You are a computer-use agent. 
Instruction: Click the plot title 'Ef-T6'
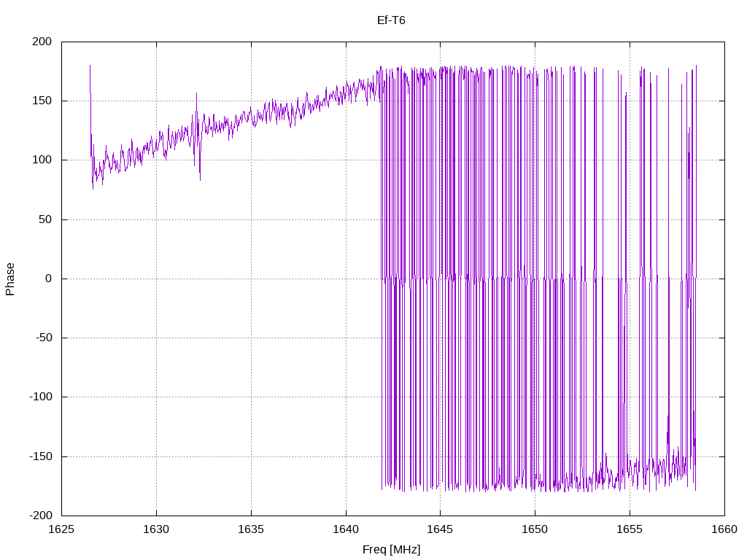pos(391,20)
